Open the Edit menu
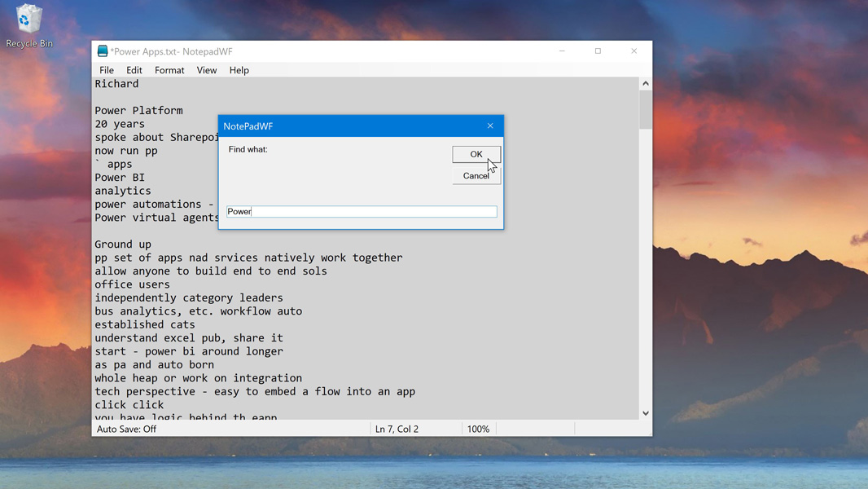The height and width of the screenshot is (489, 868). (134, 70)
